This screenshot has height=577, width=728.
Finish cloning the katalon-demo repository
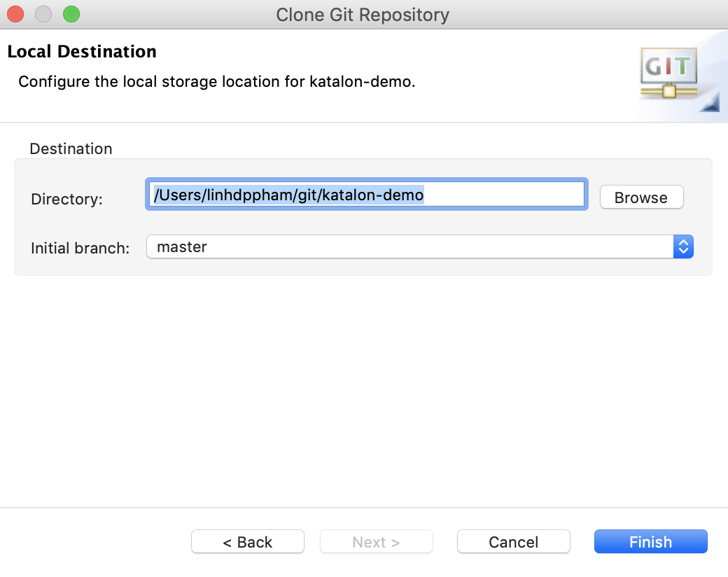point(651,542)
